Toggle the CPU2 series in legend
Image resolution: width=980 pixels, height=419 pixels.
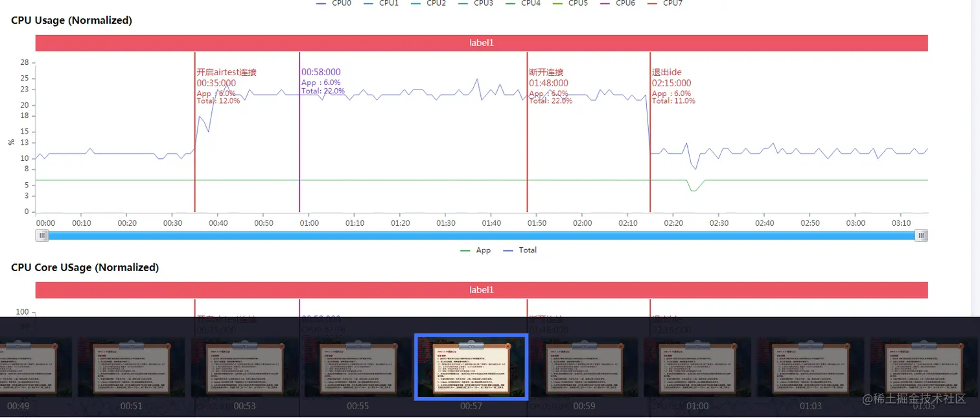(428, 3)
